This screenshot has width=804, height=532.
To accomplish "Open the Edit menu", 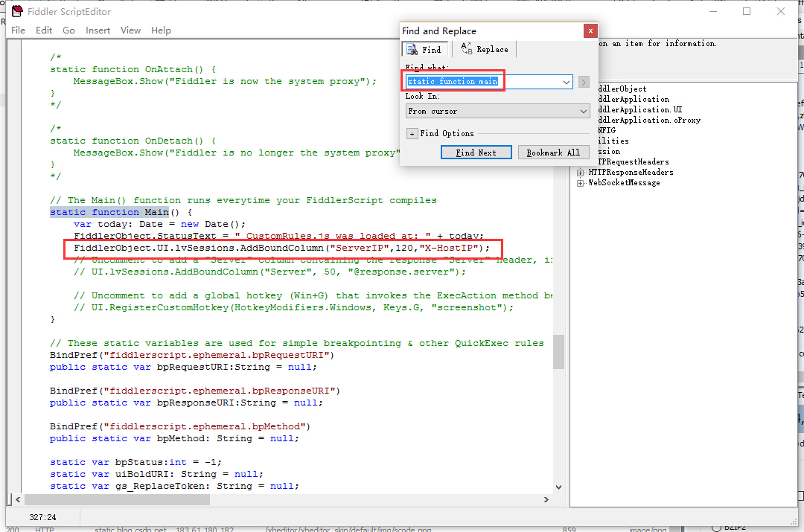I will (x=44, y=31).
